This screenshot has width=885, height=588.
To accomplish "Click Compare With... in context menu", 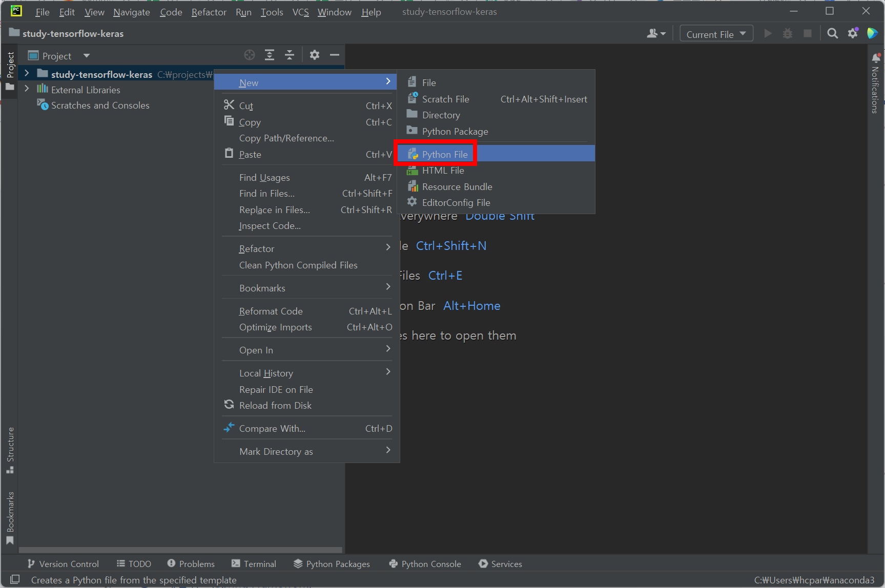I will [x=307, y=428].
